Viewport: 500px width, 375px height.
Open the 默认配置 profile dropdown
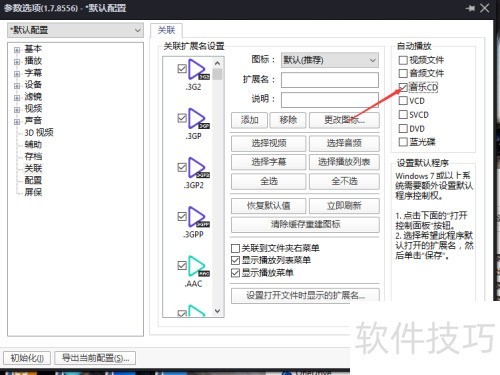pyautogui.click(x=75, y=30)
